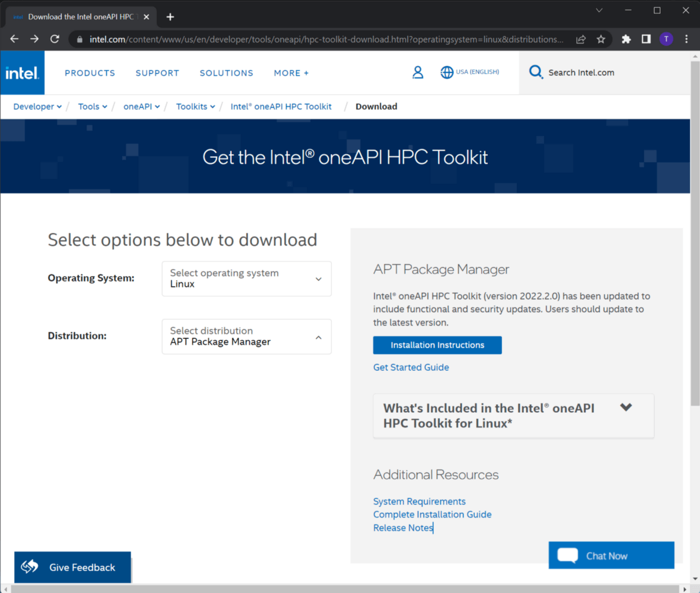Open the Release Notes link

[403, 528]
